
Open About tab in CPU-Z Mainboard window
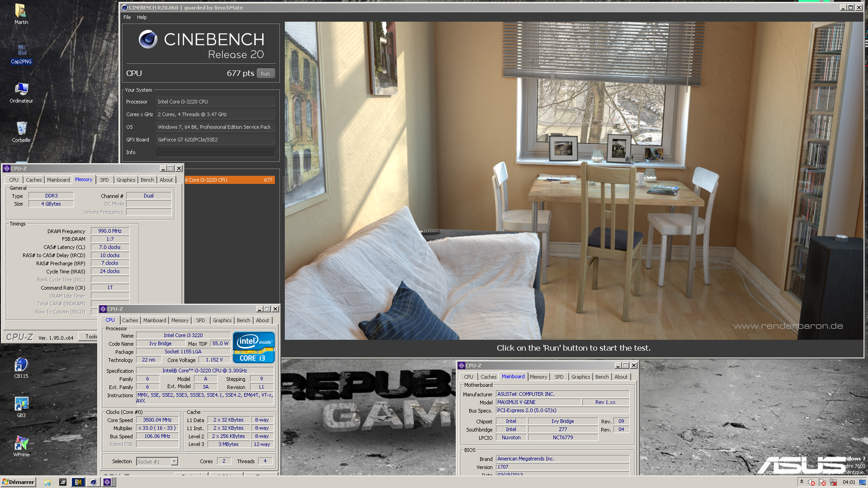click(621, 377)
